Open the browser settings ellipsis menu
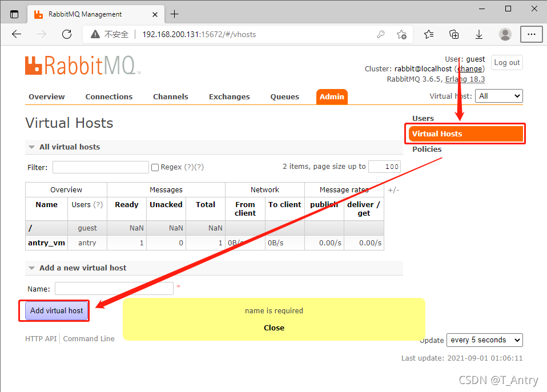This screenshot has height=392, width=547. (x=532, y=34)
